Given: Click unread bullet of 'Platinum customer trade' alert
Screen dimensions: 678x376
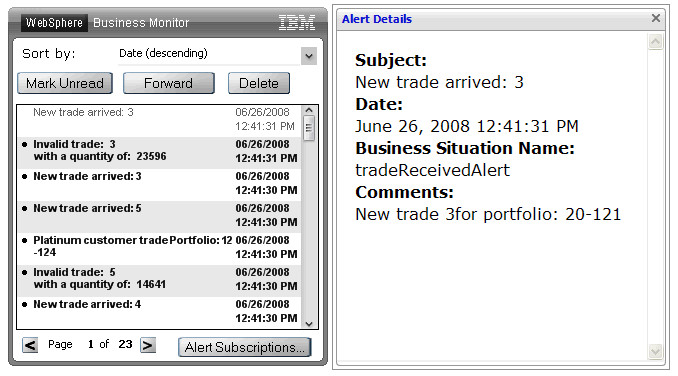Looking at the screenshot, I should coord(25,240).
